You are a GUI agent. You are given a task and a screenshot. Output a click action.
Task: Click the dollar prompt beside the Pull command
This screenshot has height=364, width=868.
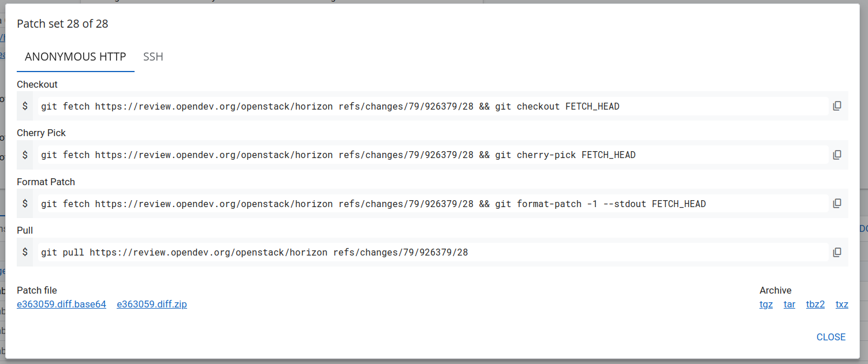pyautogui.click(x=26, y=252)
